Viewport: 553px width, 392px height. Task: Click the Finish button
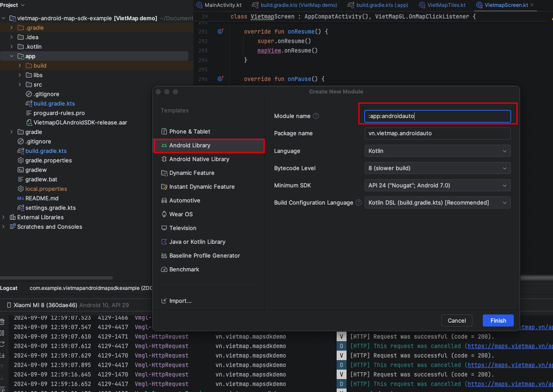tap(498, 320)
